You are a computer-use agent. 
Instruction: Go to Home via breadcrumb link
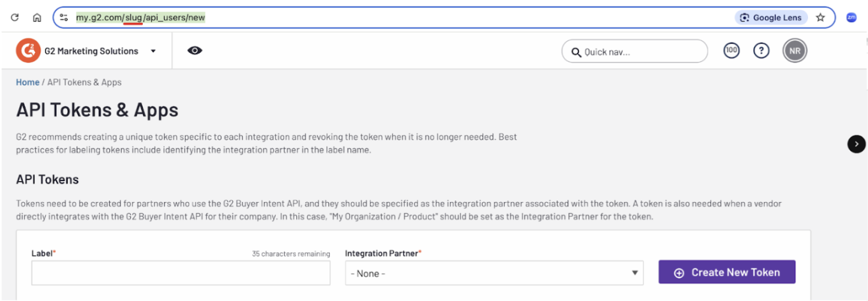[x=27, y=82]
